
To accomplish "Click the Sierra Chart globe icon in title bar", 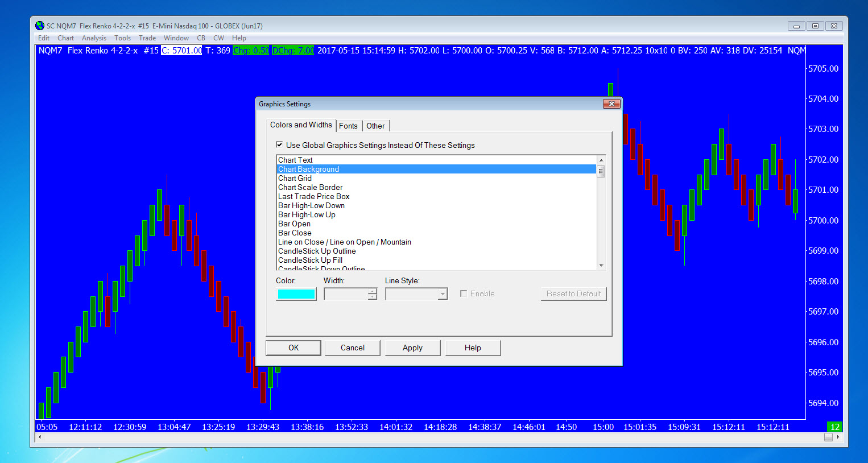I will [39, 26].
